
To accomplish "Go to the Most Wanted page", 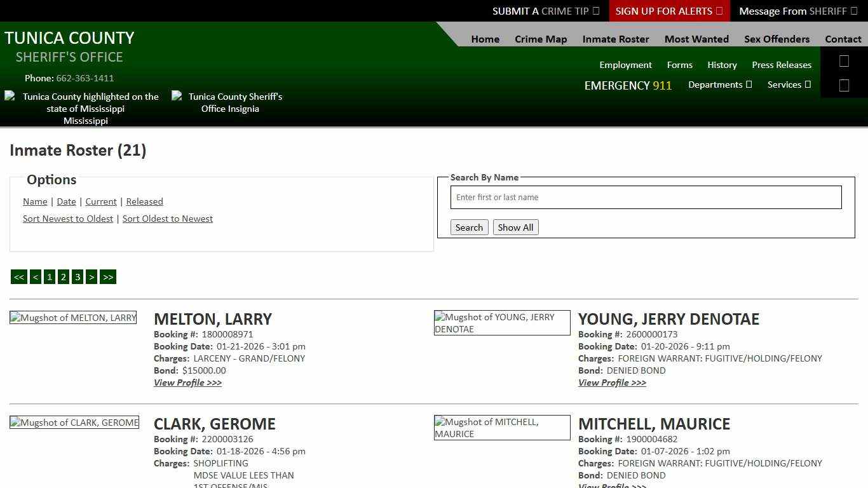I will [696, 39].
